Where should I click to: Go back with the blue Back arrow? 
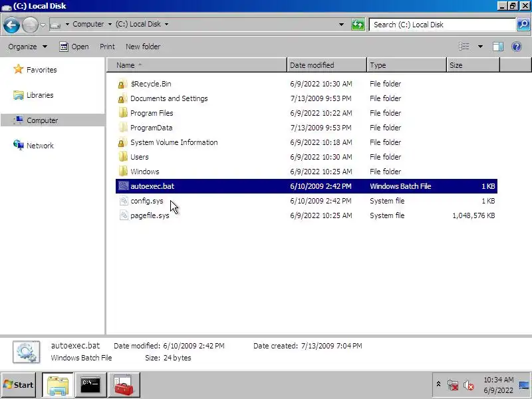coord(11,25)
